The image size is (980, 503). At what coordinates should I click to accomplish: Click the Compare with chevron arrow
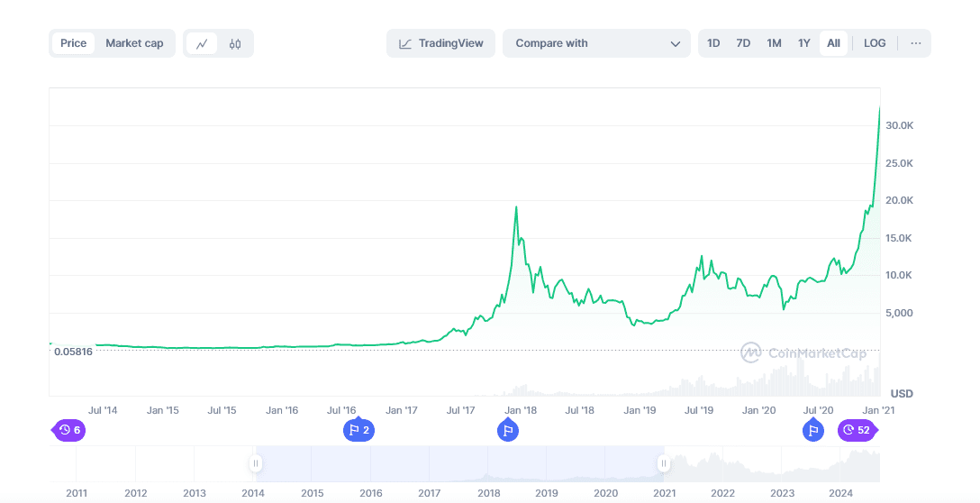(676, 43)
